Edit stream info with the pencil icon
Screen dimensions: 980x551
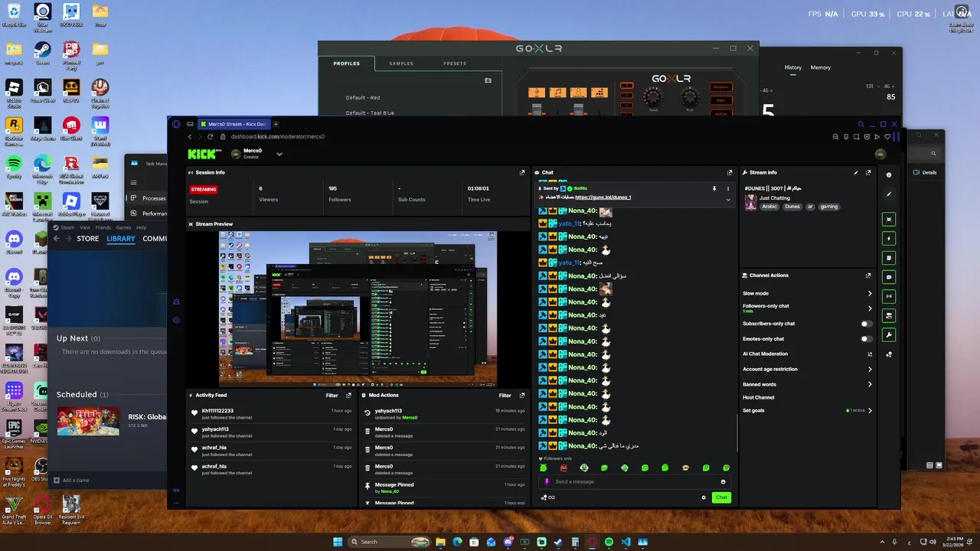856,173
